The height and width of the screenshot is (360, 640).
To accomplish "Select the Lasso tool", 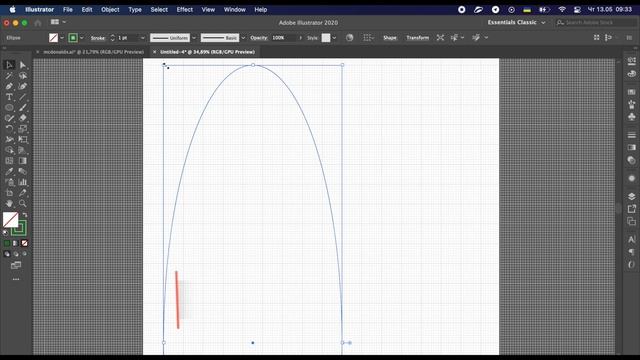I will pyautogui.click(x=23, y=76).
